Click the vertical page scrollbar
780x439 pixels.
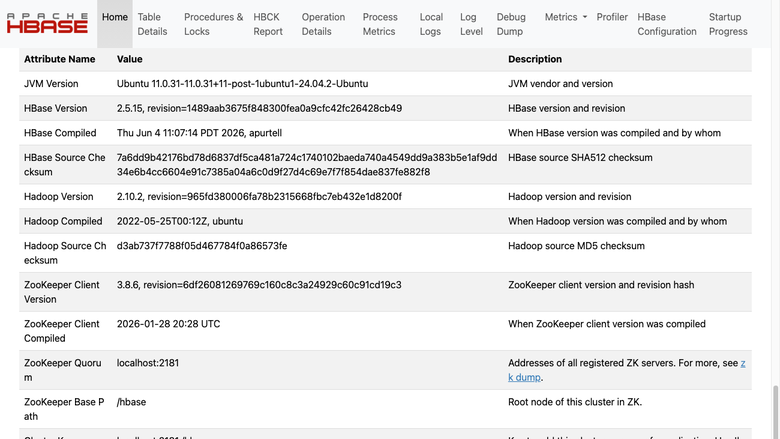pos(775,412)
